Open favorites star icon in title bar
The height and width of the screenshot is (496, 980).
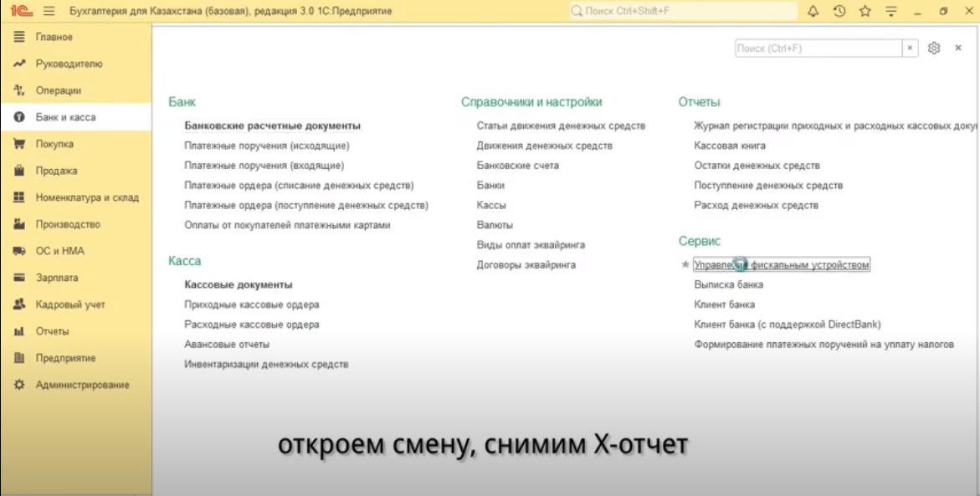865,11
